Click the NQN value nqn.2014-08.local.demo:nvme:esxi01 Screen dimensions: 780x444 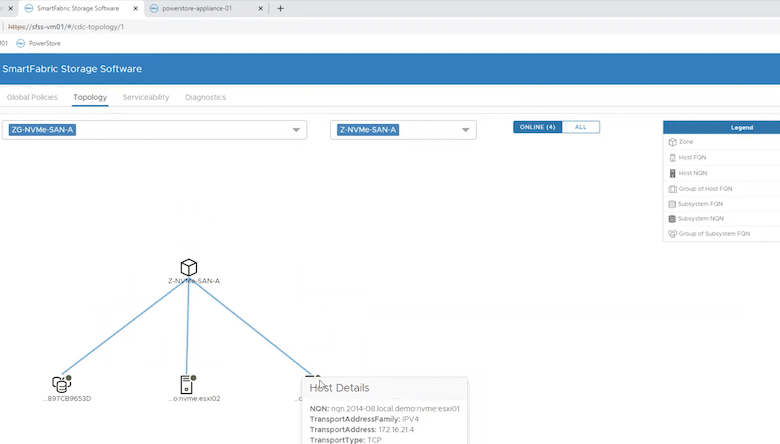coord(395,409)
